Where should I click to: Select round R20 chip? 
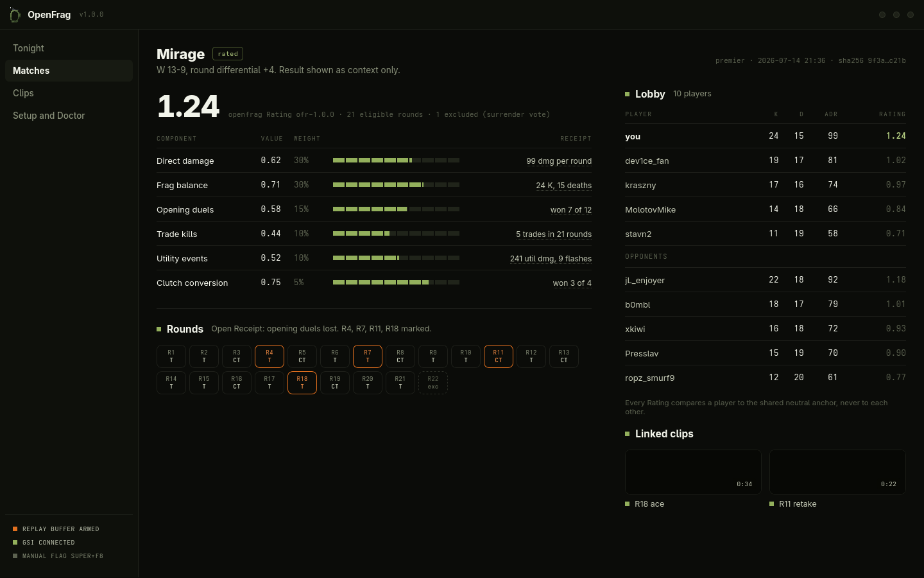click(x=368, y=383)
